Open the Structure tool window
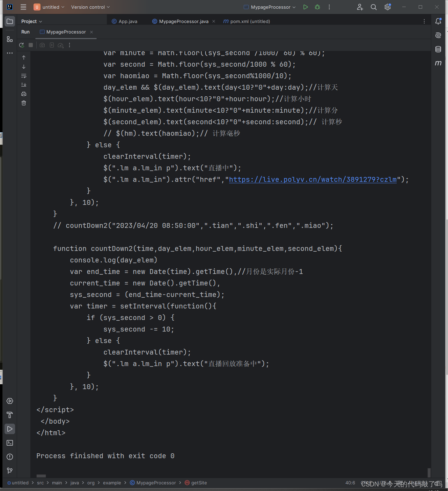 (10, 39)
